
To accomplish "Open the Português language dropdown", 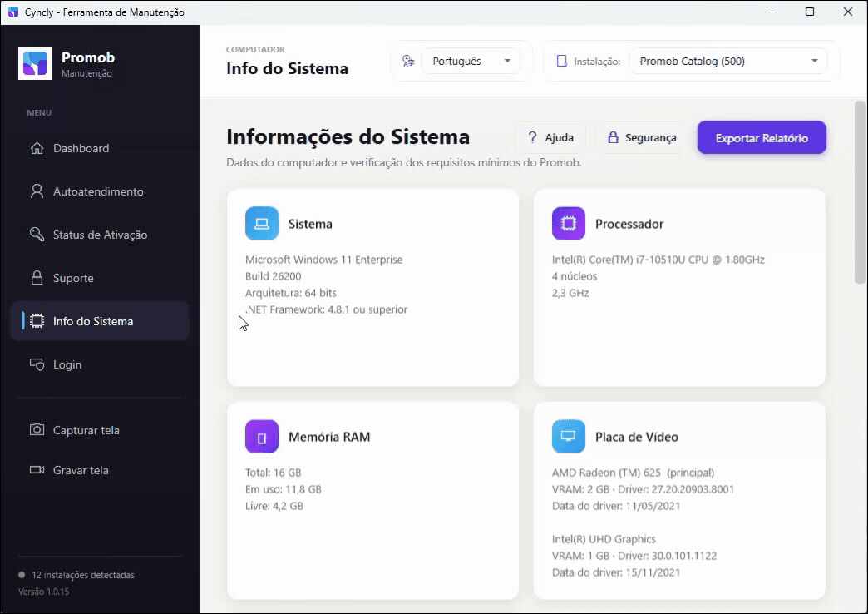I will pyautogui.click(x=471, y=61).
